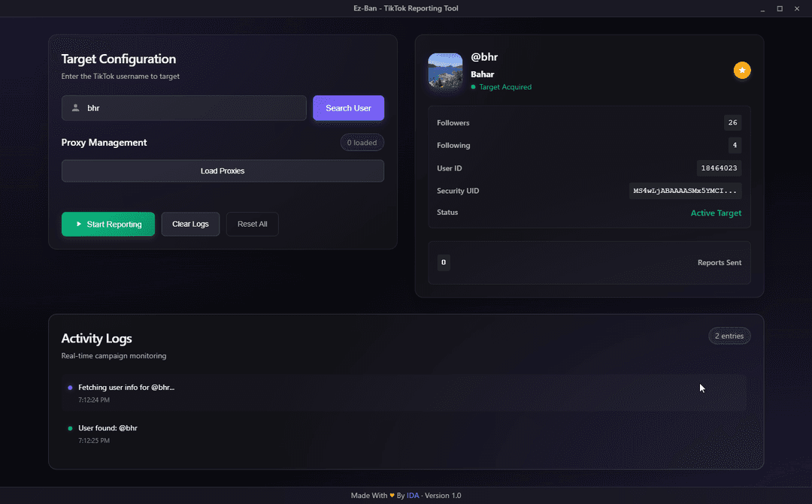Image resolution: width=812 pixels, height=504 pixels.
Task: Click the Active Target status text
Action: (716, 213)
